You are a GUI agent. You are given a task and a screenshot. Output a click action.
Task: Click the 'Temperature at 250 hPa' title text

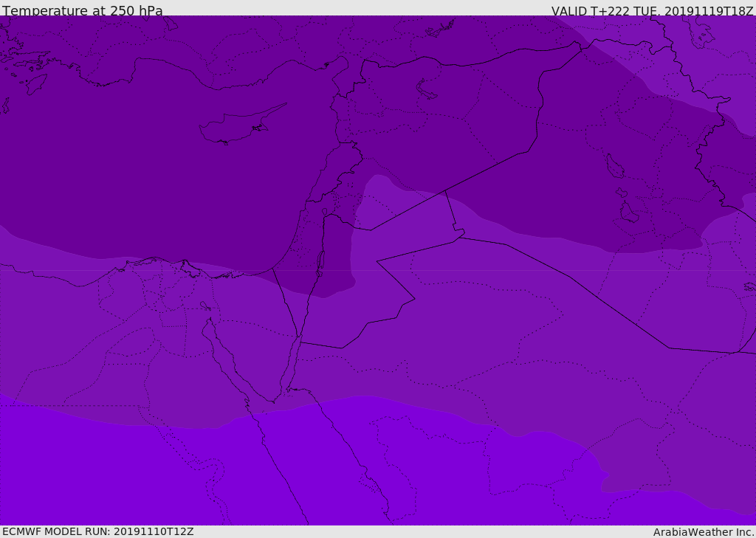pyautogui.click(x=83, y=10)
